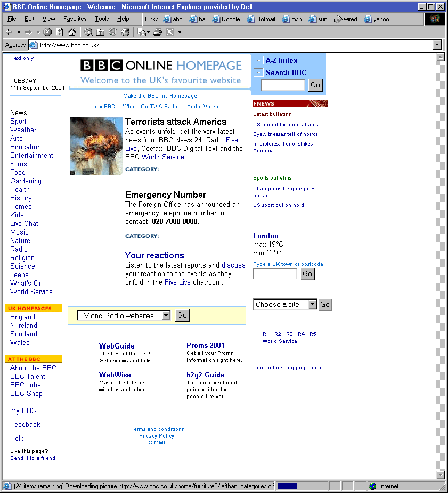Open the abc Links bar shortcut

[x=173, y=19]
